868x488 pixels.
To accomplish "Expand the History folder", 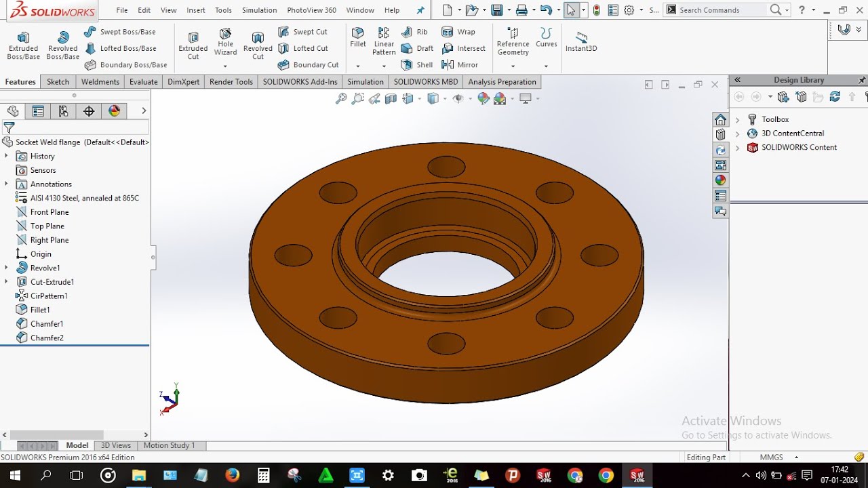I will [x=6, y=156].
